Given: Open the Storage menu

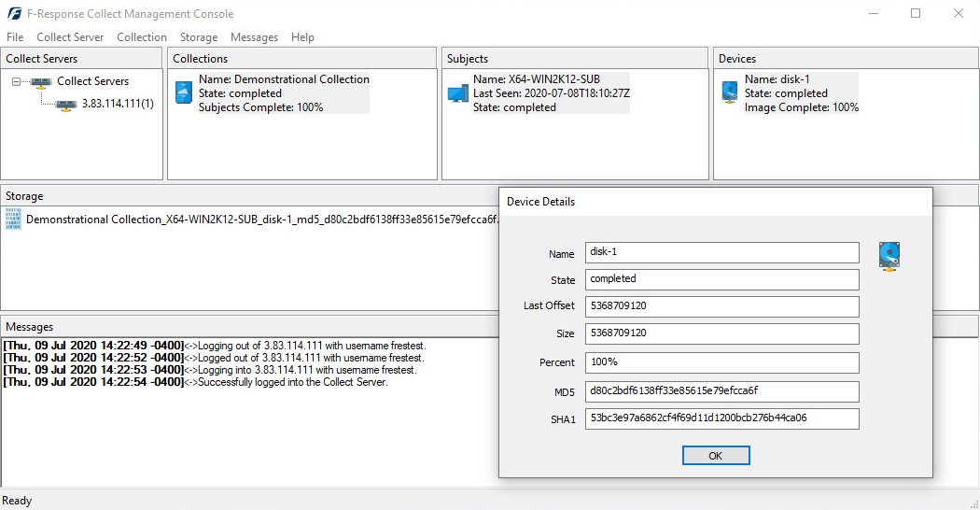Looking at the screenshot, I should click(x=199, y=37).
